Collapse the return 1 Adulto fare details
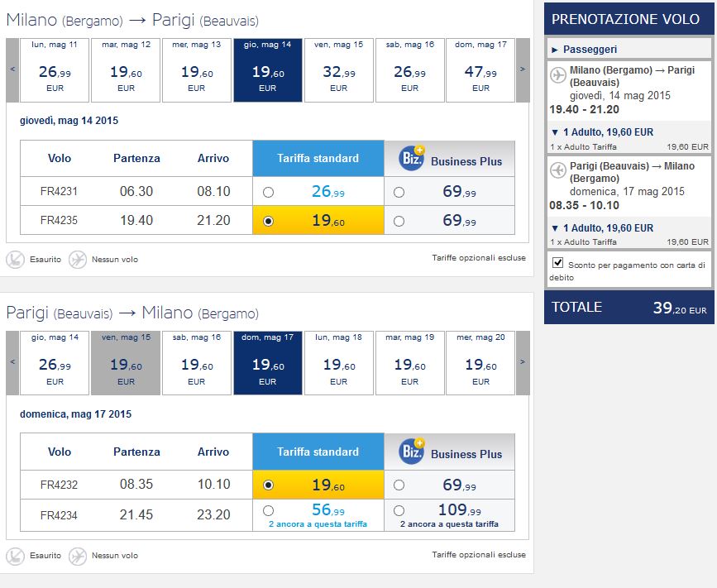 coord(554,227)
